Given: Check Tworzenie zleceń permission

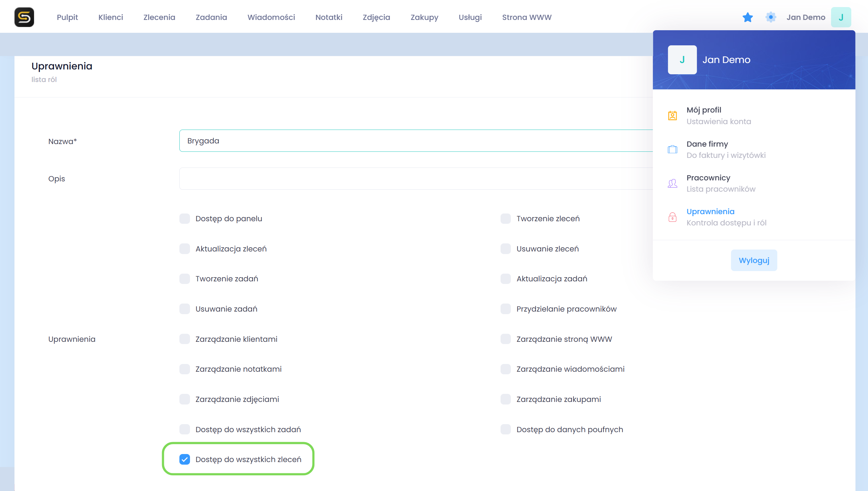Looking at the screenshot, I should pos(505,219).
